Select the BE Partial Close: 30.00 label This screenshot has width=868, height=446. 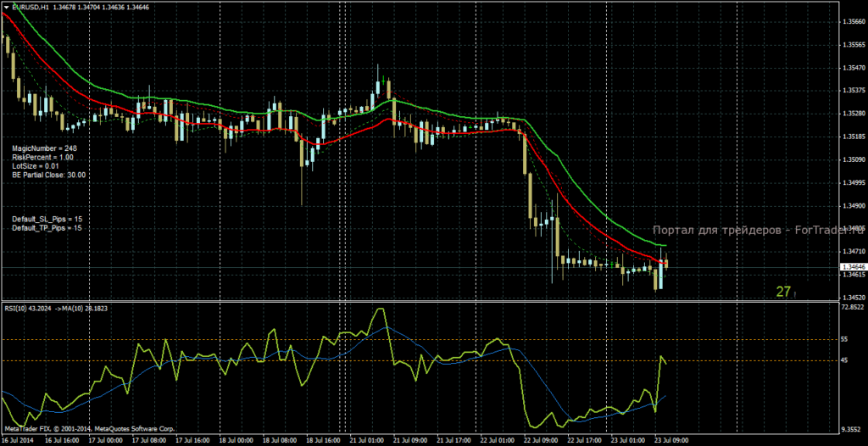pos(48,175)
